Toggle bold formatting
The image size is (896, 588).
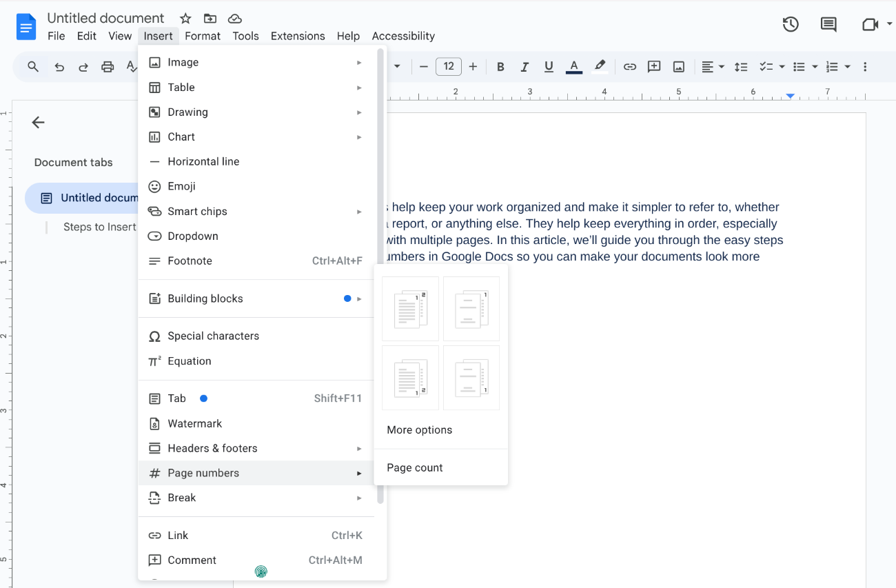[500, 66]
